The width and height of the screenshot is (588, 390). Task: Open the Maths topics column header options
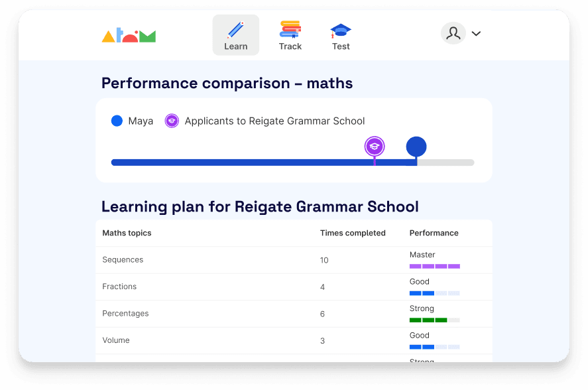(x=127, y=233)
